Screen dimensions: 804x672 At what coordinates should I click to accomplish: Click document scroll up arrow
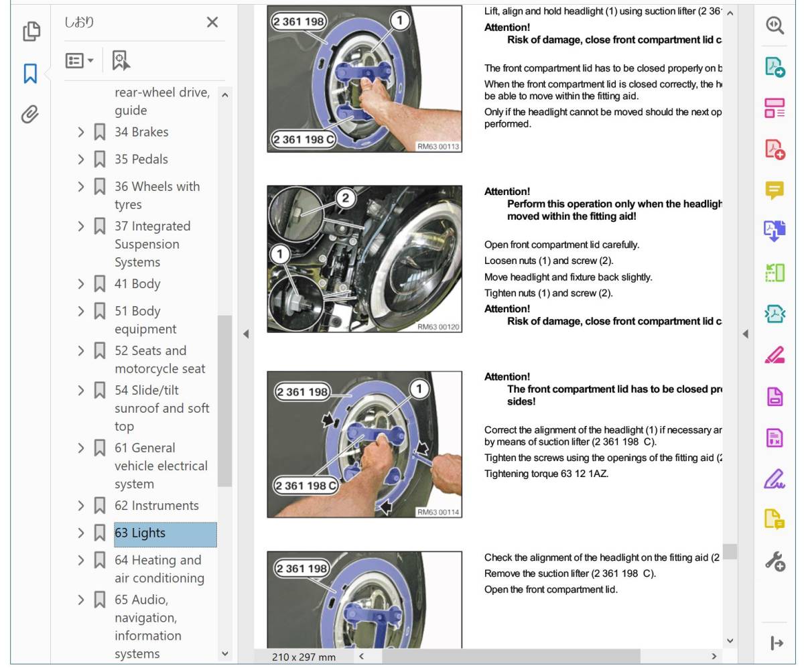pyautogui.click(x=730, y=13)
